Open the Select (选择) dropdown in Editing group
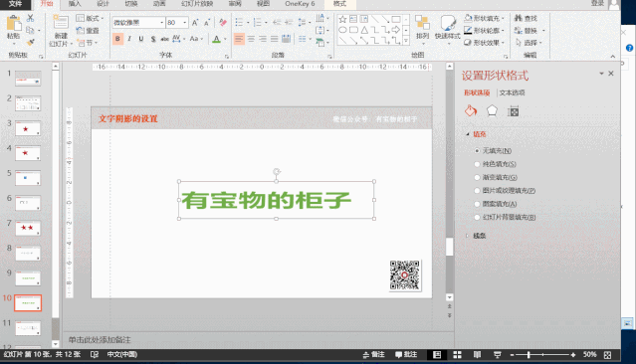 tap(529, 43)
